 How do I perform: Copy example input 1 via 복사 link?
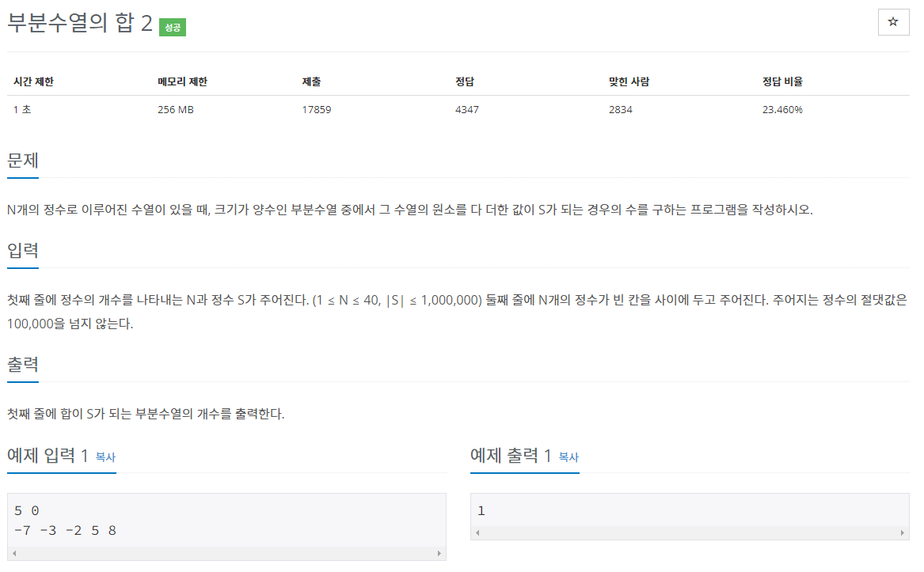[105, 457]
